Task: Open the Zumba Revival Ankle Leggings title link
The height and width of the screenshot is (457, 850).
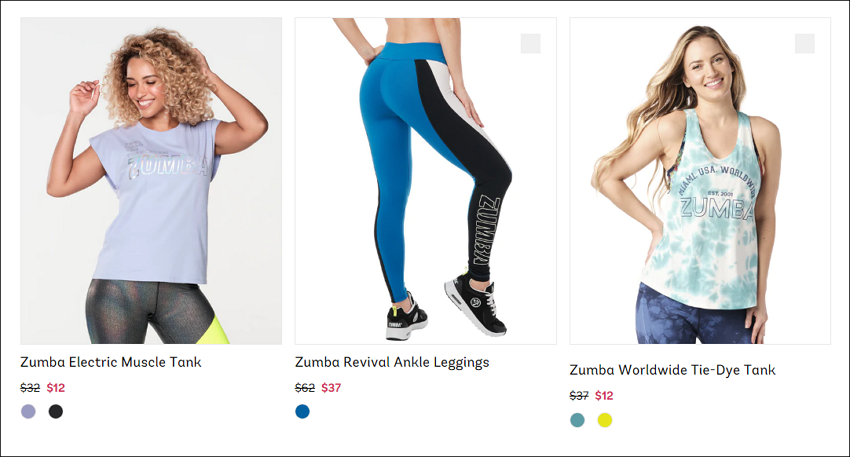Action: [x=392, y=362]
